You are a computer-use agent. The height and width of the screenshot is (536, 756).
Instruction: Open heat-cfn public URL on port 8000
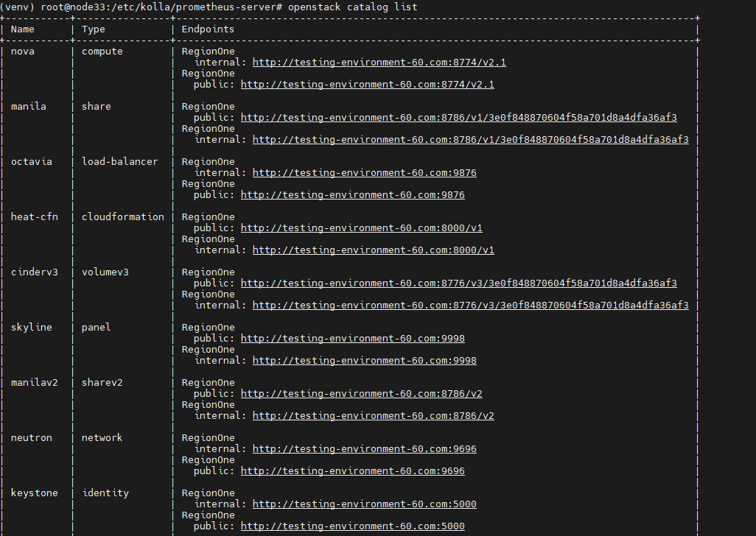(x=361, y=228)
